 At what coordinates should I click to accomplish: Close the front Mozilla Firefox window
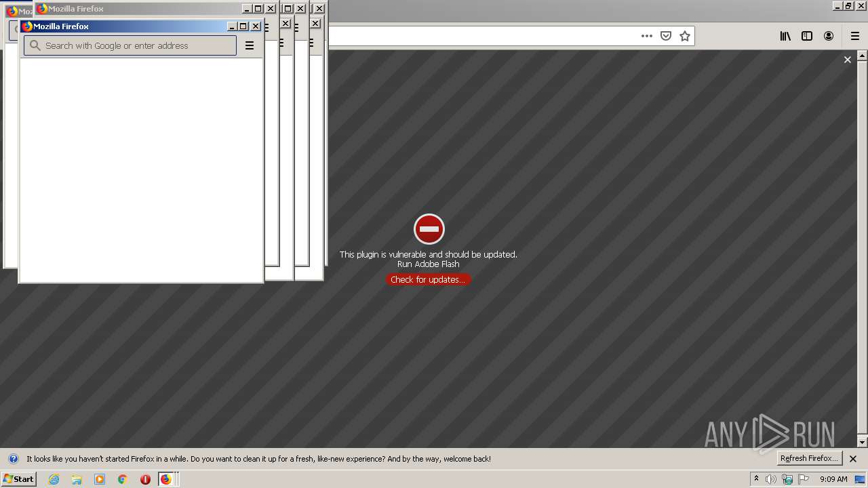tap(256, 26)
